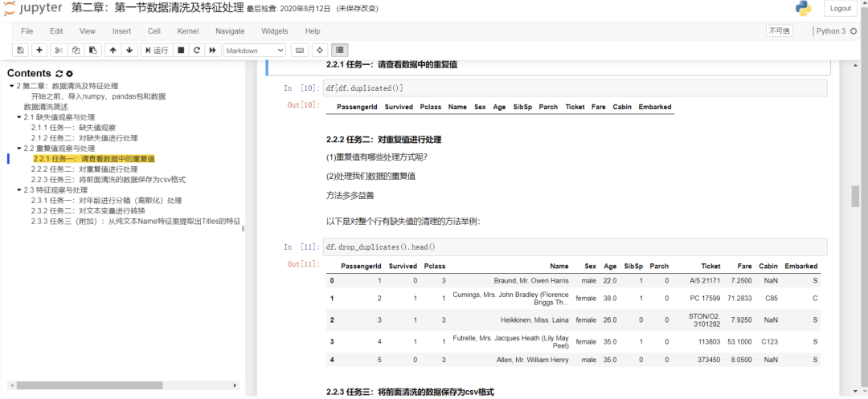Click the save and checkpoint icon
This screenshot has height=399, width=868.
[x=20, y=51]
